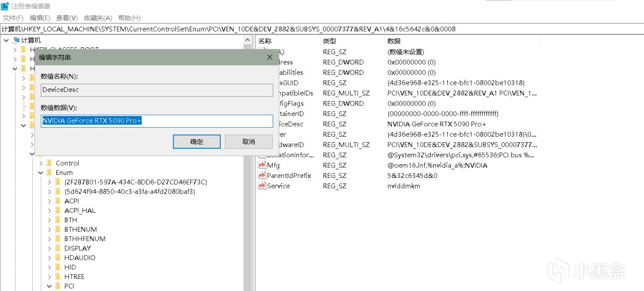Click the HDAUDIO folder icon
Screen dimensions: 644x291
pyautogui.click(x=58, y=258)
